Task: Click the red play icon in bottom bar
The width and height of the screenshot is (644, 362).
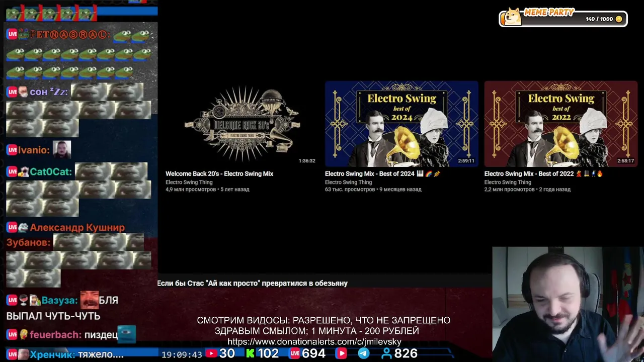Action: (341, 353)
